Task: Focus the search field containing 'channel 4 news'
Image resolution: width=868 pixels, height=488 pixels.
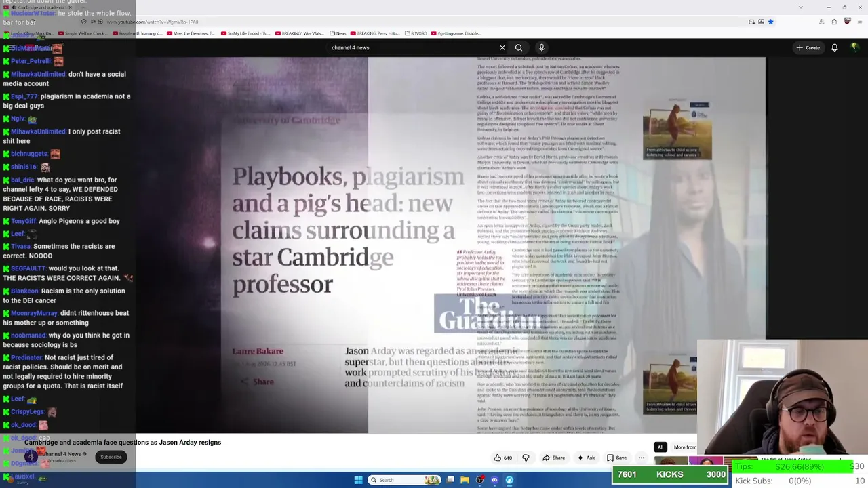Action: point(414,47)
